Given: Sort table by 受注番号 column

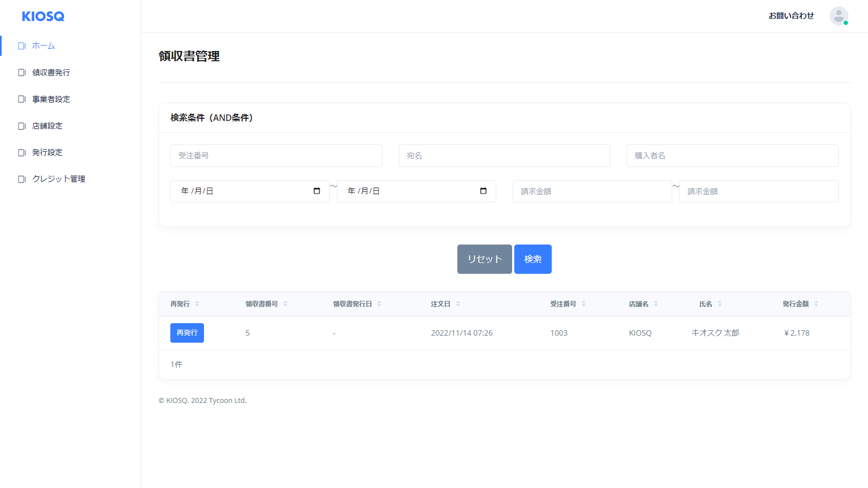Looking at the screenshot, I should pos(583,304).
